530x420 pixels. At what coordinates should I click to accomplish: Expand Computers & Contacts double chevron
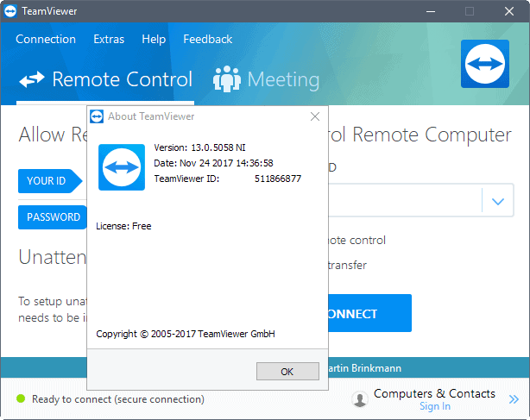pos(514,399)
